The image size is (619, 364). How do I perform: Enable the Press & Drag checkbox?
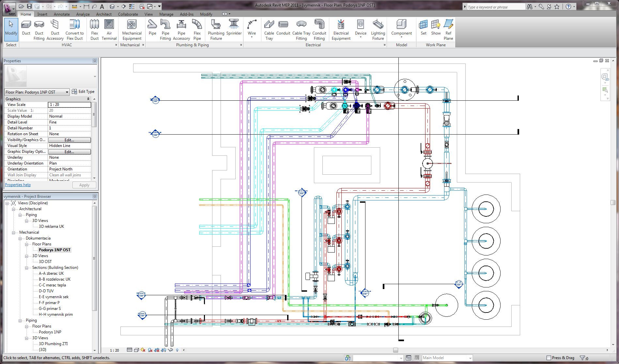point(549,358)
